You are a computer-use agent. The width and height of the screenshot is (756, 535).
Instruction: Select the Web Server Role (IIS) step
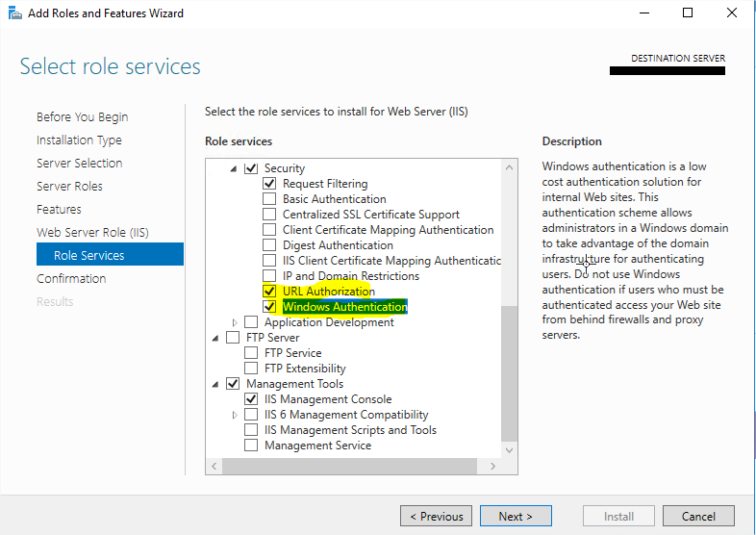(x=92, y=232)
